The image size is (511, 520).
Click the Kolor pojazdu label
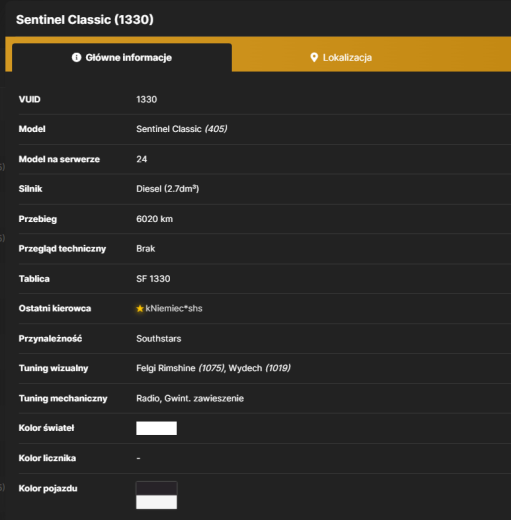coord(48,488)
